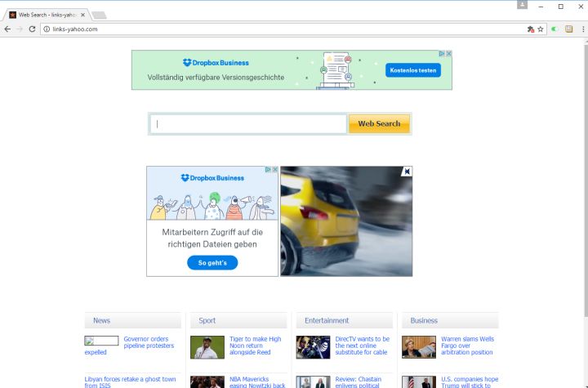Image resolution: width=588 pixels, height=388 pixels.
Task: Close the square Dropbox Business ad
Action: click(275, 170)
